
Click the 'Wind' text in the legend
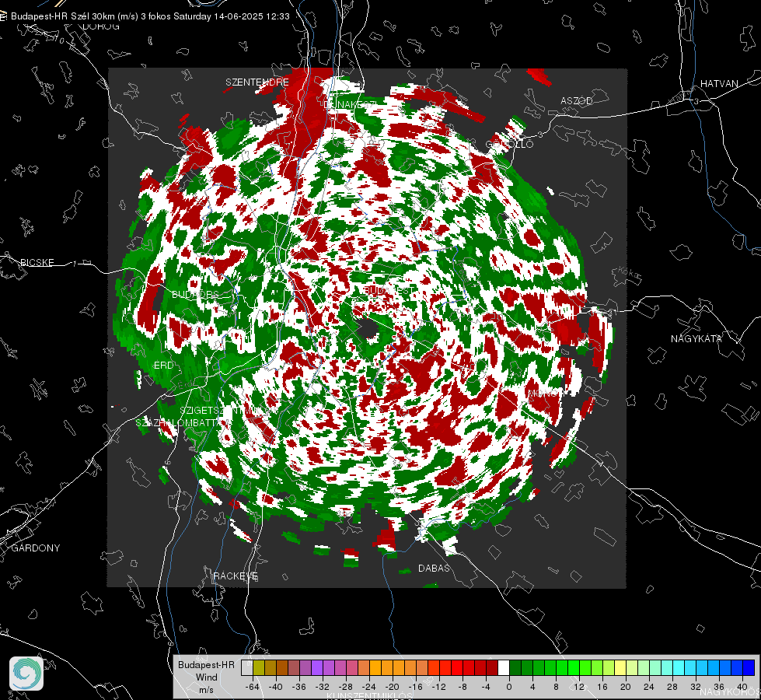(x=206, y=677)
